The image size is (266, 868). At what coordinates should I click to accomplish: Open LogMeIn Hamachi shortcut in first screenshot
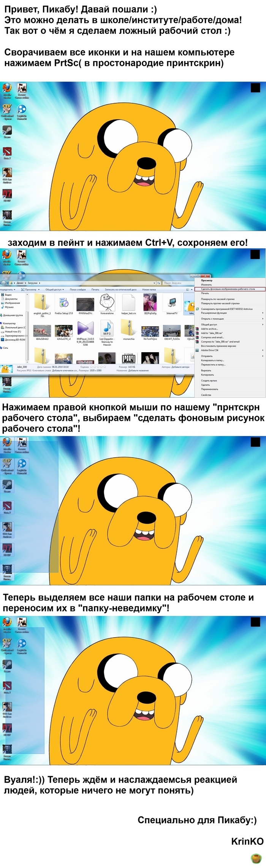pyautogui.click(x=22, y=112)
